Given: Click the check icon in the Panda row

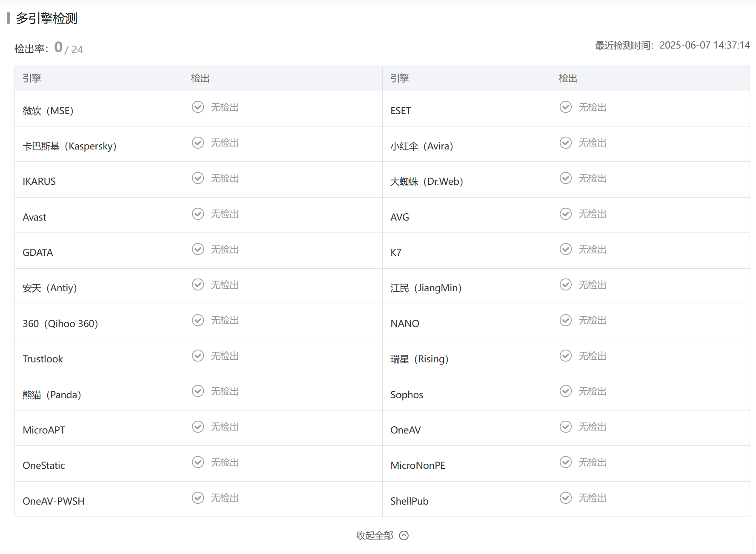Looking at the screenshot, I should pyautogui.click(x=198, y=391).
